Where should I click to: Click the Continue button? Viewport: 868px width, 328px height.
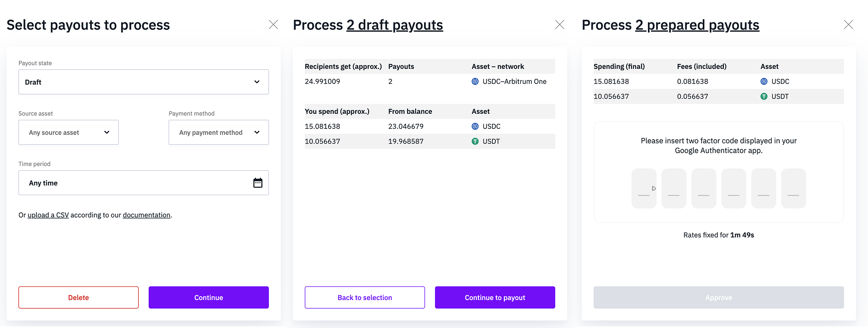pyautogui.click(x=209, y=298)
